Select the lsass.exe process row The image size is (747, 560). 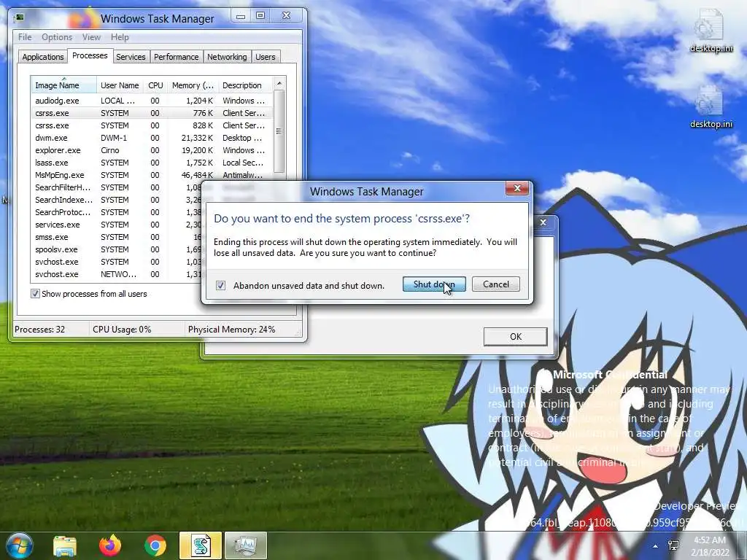coord(152,163)
